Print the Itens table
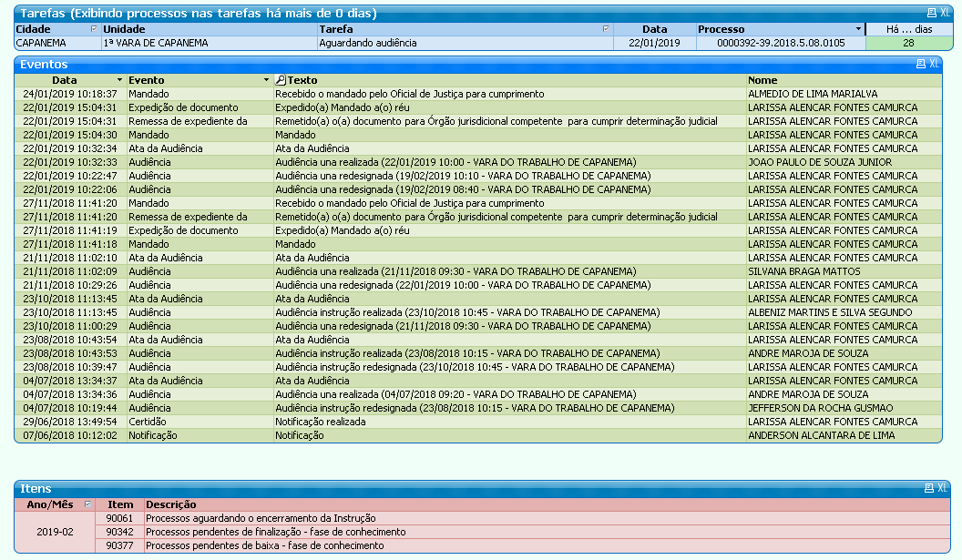 pos(929,488)
